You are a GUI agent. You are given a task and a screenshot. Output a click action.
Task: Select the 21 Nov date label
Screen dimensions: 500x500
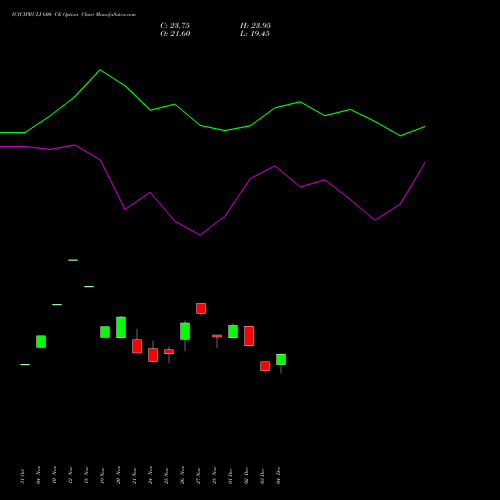[134, 476]
